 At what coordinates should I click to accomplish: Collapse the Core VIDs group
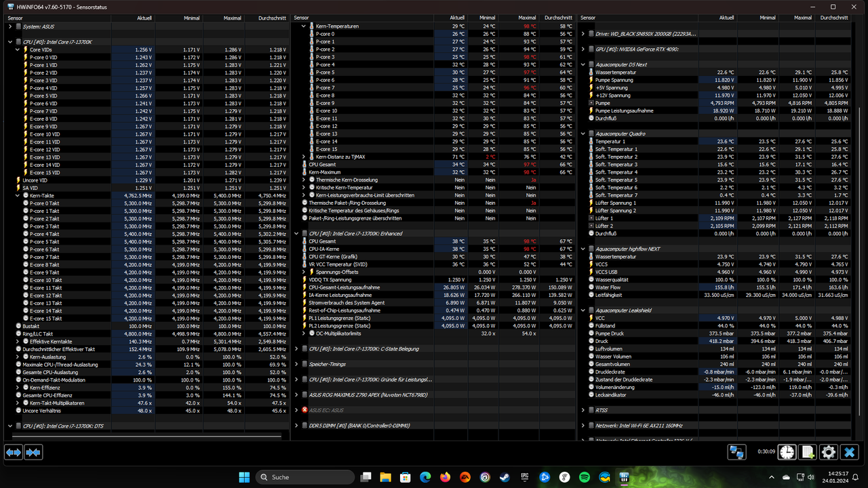[18, 49]
